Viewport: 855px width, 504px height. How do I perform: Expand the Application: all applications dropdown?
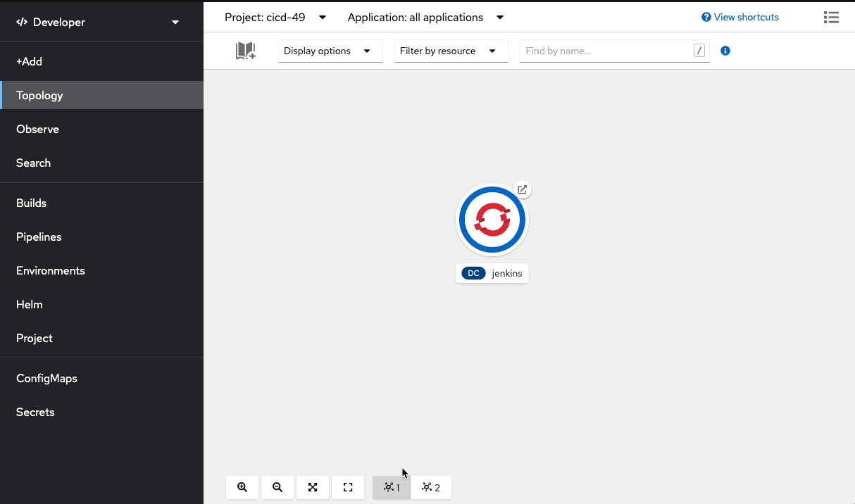(425, 17)
